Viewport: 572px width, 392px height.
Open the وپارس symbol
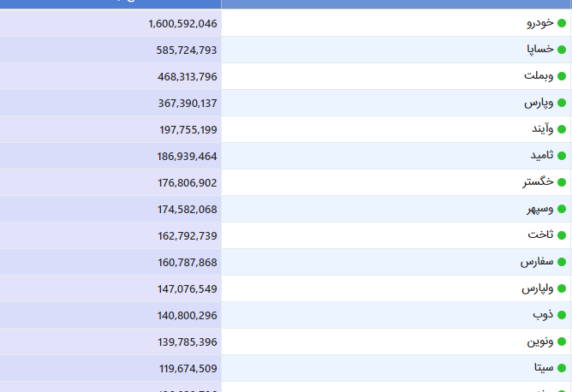tap(539, 104)
